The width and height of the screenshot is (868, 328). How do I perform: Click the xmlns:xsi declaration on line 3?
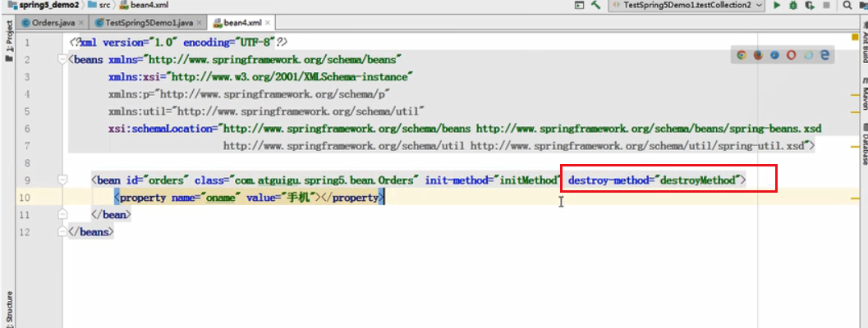coord(261,77)
